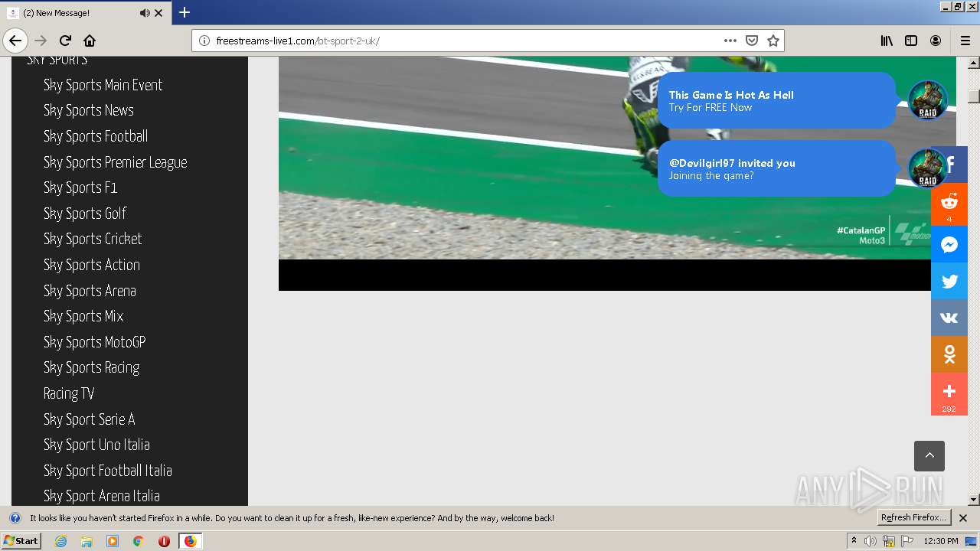Open the clock showing 12:30 PM
This screenshot has width=980, height=551.
941,541
